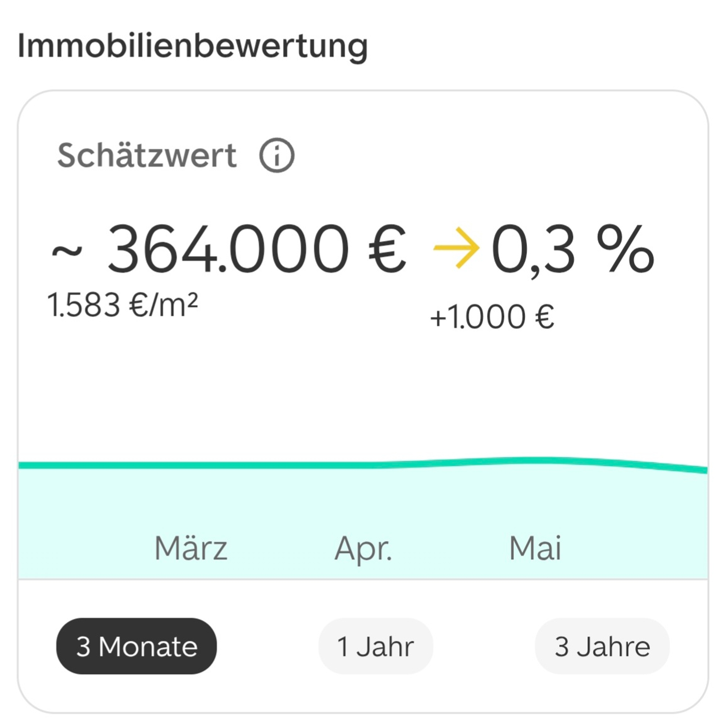The height and width of the screenshot is (725, 728).
Task: Tap the 364.000 € estimated value
Action: (257, 249)
